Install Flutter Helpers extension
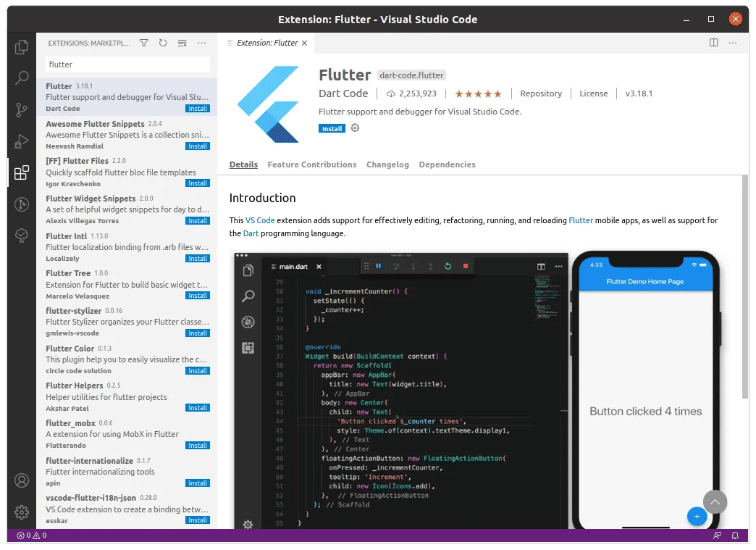 tap(198, 408)
